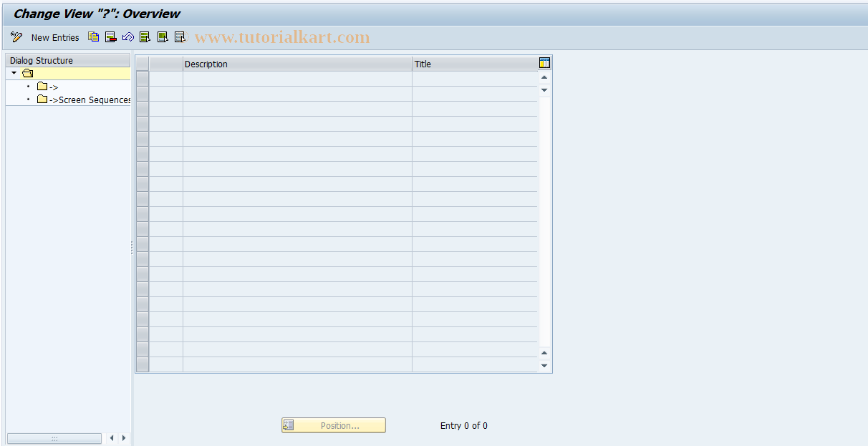This screenshot has width=868, height=446.
Task: Click the New Entries button
Action: click(x=55, y=37)
